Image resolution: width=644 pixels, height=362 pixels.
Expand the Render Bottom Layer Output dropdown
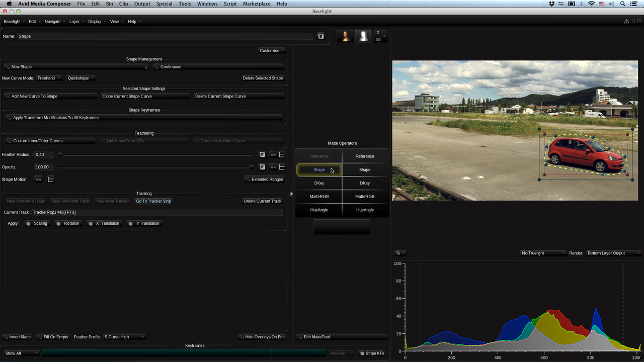click(613, 253)
